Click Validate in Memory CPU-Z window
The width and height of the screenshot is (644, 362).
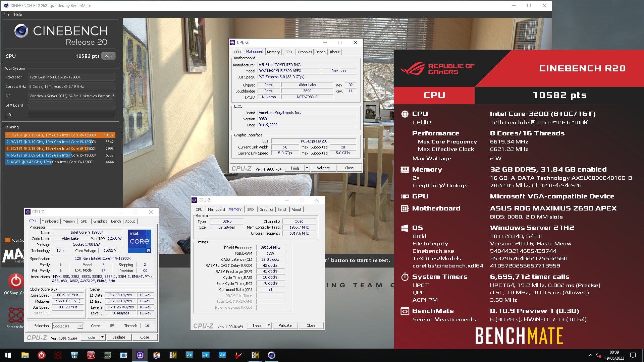point(285,325)
